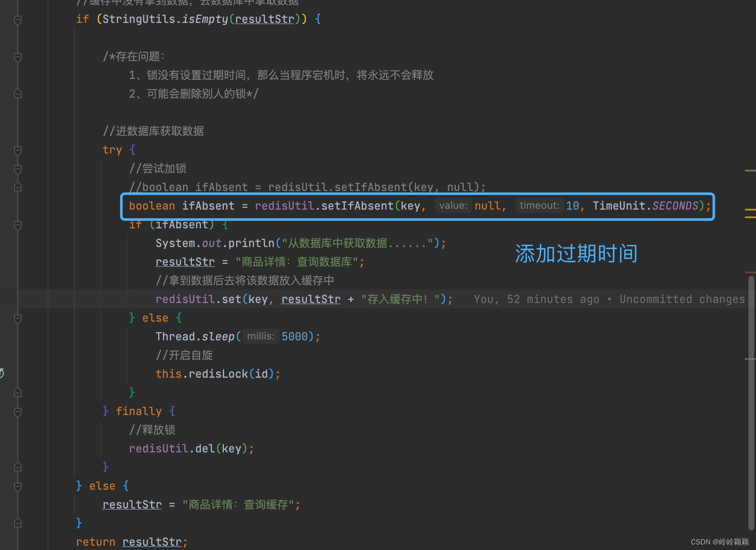Click the 'timeout:' parameter hint
The image size is (756, 550).
(539, 206)
